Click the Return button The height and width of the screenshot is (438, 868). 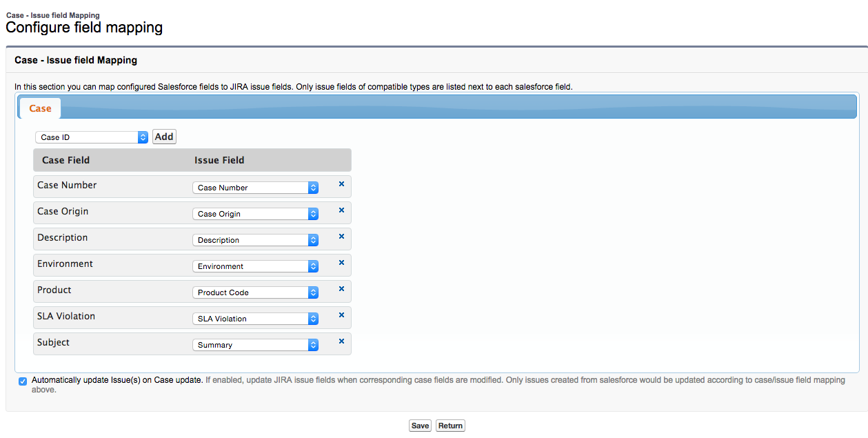coord(450,426)
